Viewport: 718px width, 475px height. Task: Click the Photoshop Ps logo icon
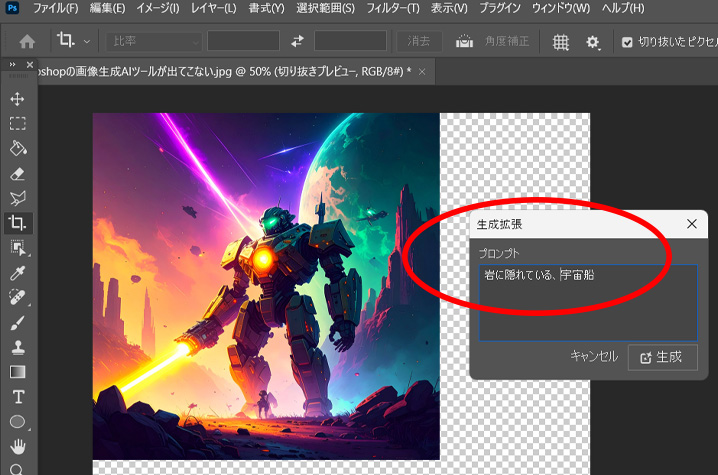[x=12, y=8]
